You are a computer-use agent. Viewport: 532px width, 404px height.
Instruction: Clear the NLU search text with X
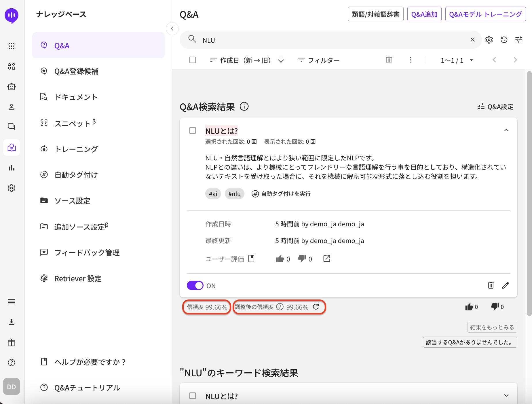pos(472,40)
